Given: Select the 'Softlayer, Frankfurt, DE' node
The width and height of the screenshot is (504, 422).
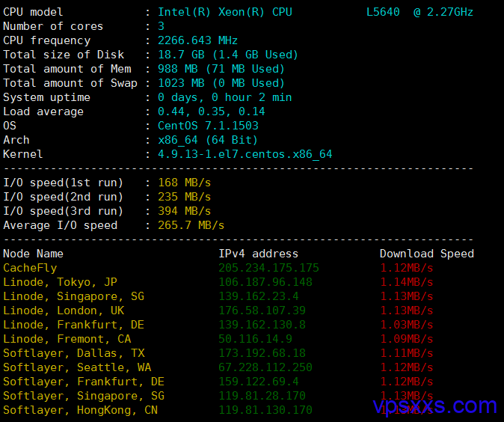Looking at the screenshot, I should point(84,382).
